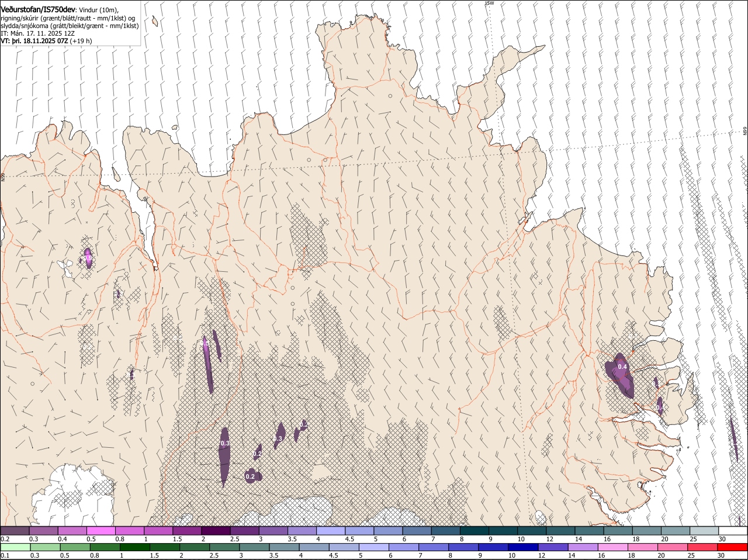Click the white upper swatch right of 30
The image size is (748, 560).
[x=733, y=531]
